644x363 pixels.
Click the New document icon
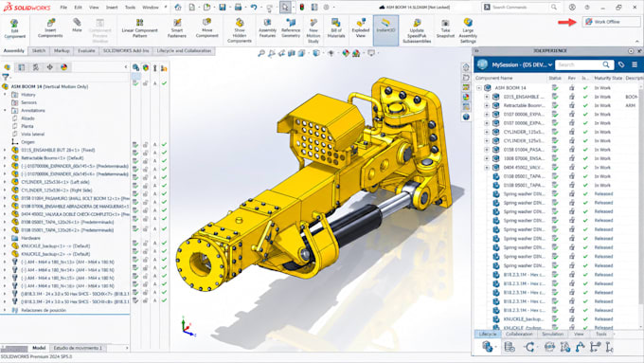192,7
